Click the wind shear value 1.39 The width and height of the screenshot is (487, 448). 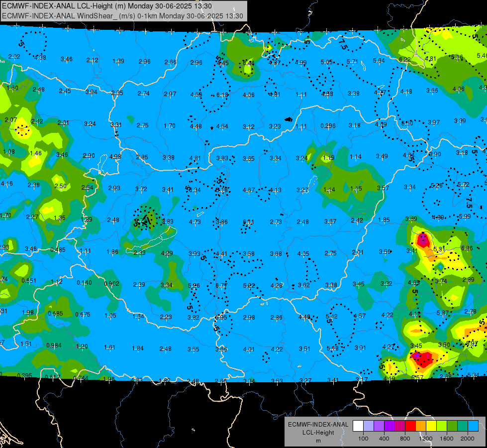tap(118, 61)
